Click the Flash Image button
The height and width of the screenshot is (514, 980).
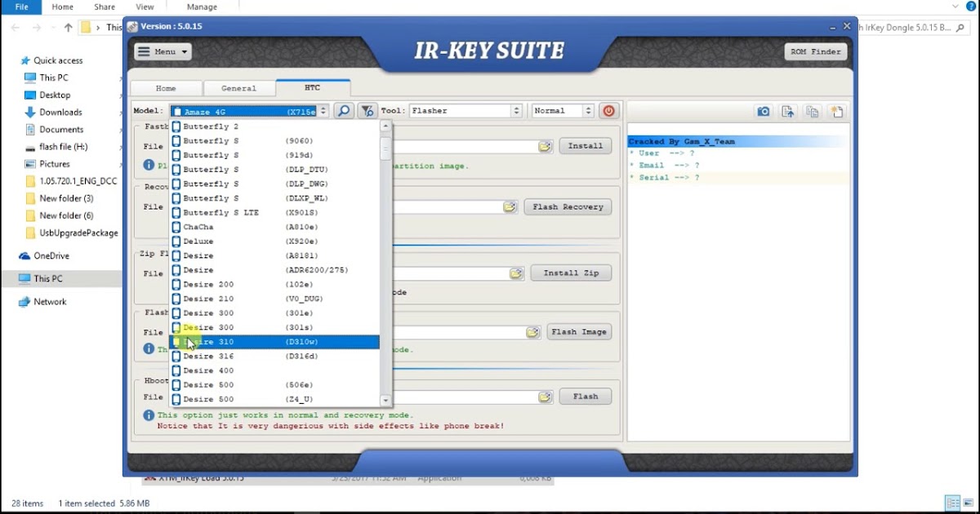click(x=579, y=332)
